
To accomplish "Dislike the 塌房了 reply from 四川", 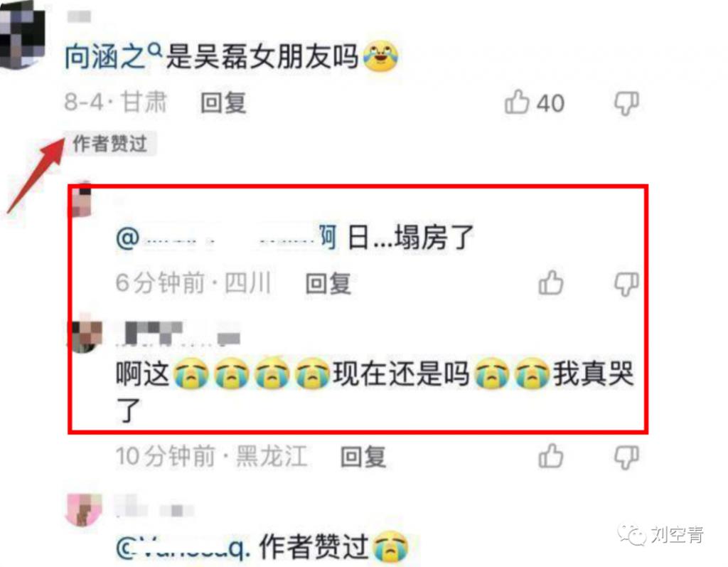I will click(x=626, y=283).
